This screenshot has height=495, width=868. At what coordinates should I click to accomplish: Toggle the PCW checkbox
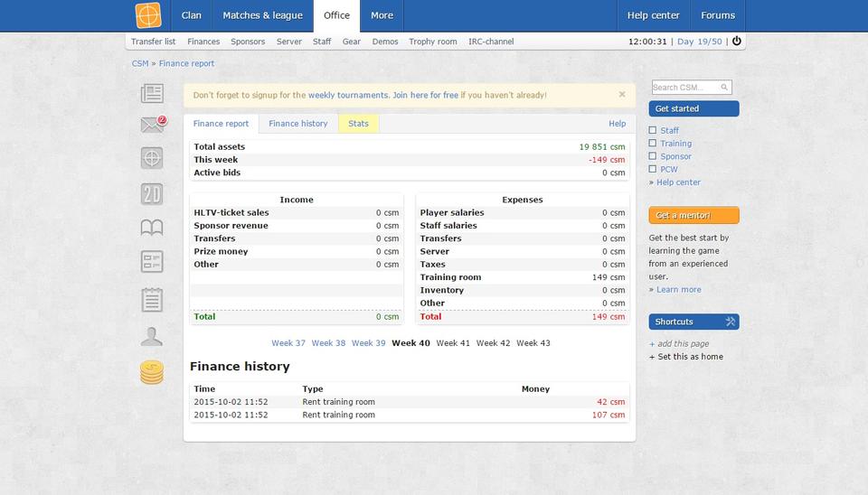653,169
